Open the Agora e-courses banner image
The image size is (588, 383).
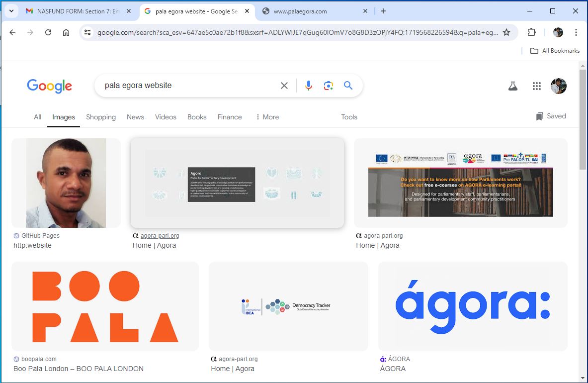pos(460,183)
